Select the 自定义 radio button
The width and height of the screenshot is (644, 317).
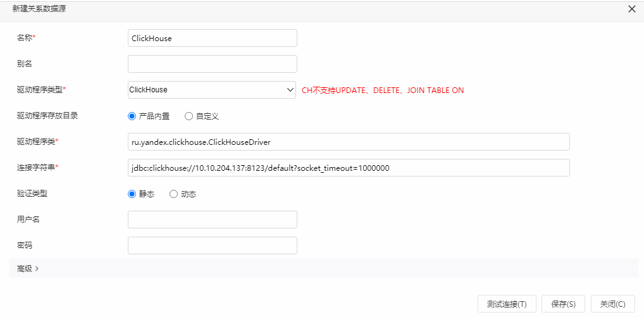click(189, 116)
